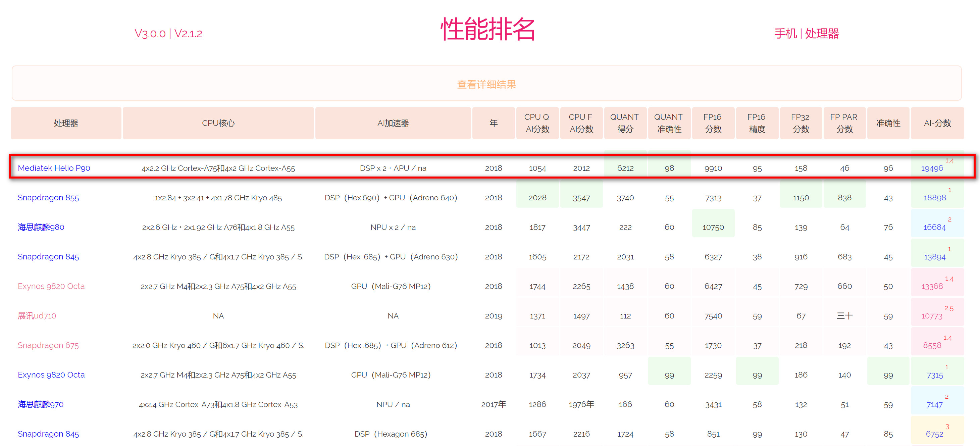Click the AI score 8558
This screenshot has width=980, height=446.
pyautogui.click(x=932, y=346)
